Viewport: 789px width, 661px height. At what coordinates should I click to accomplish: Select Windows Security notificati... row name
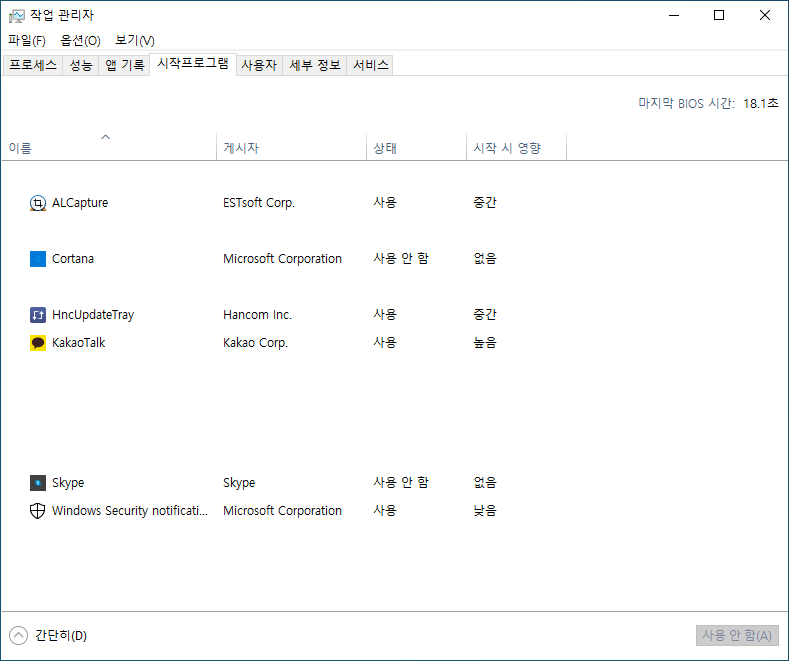tap(130, 511)
